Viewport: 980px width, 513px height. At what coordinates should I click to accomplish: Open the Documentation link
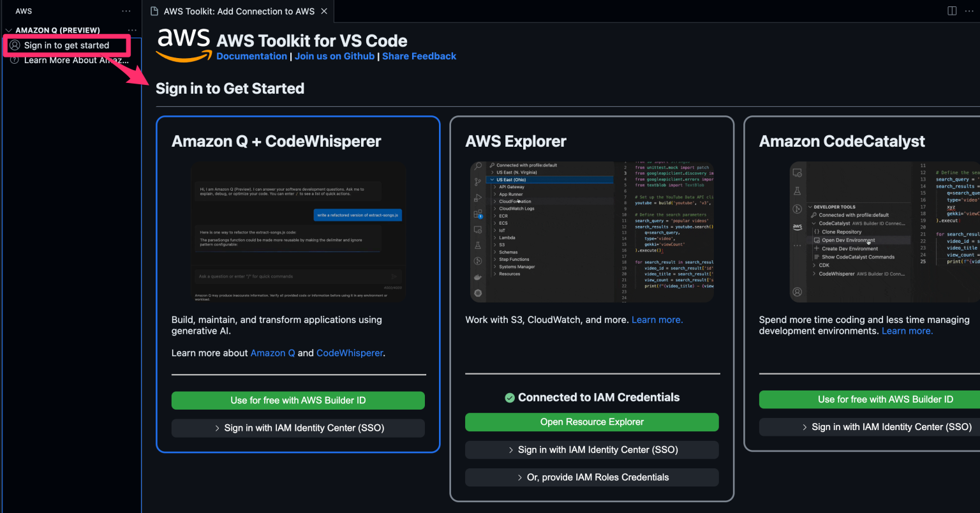point(251,56)
